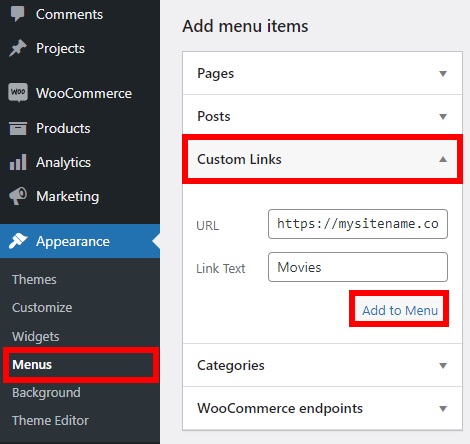Open the Widgets submenu item

click(36, 336)
